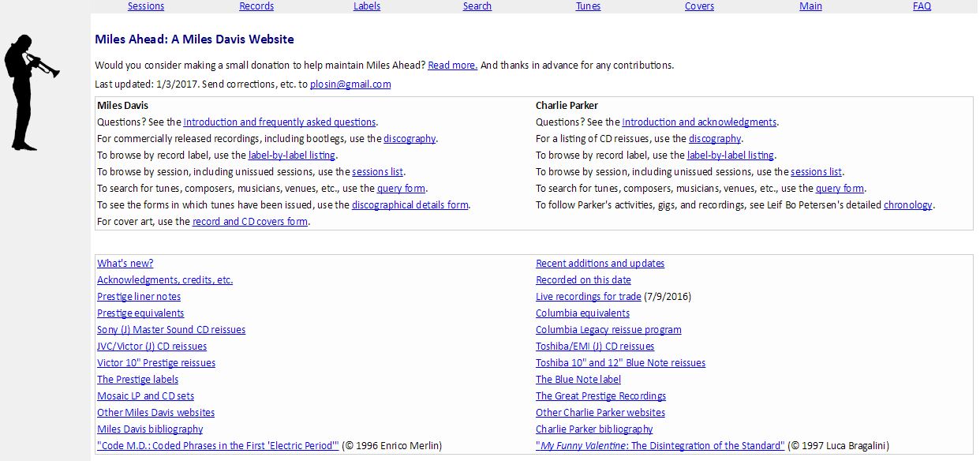Open 'The Blue Note label' link
This screenshot has width=980, height=461.
(x=578, y=380)
